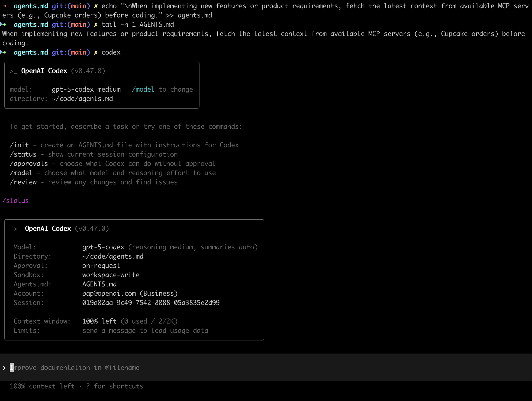Click the '? for shortcuts' hint
This screenshot has width=532, height=401.
pos(114,386)
